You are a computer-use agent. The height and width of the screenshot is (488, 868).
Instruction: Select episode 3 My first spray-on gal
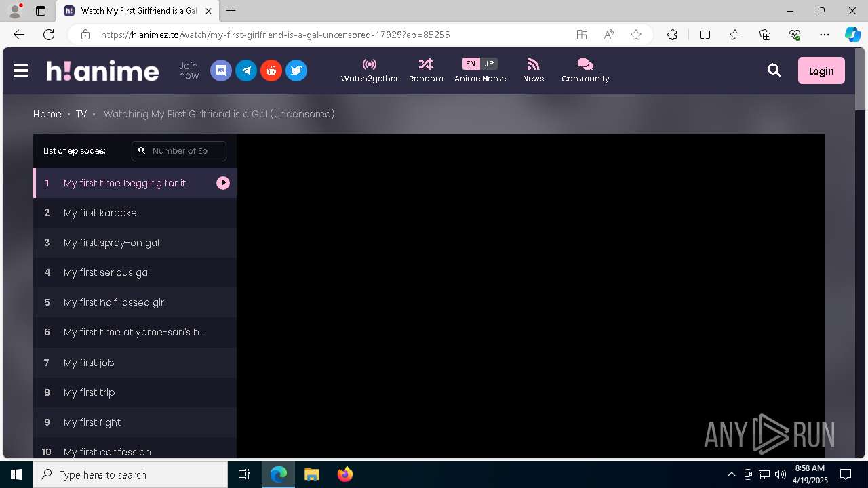pyautogui.click(x=135, y=243)
